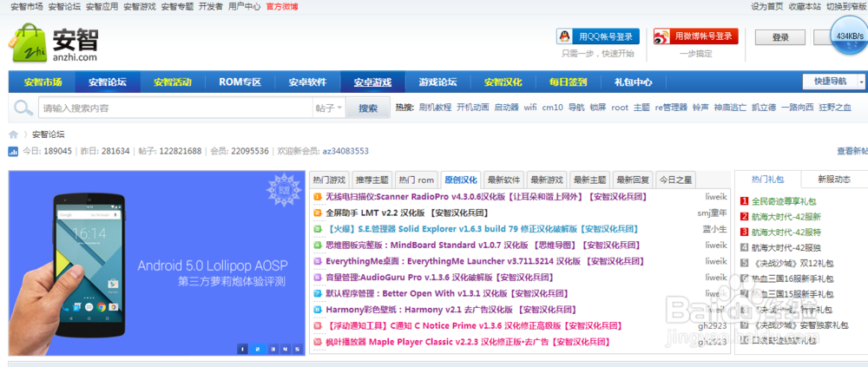The image size is (868, 367).
Task: Click 设为首页 link at top right
Action: point(766,7)
